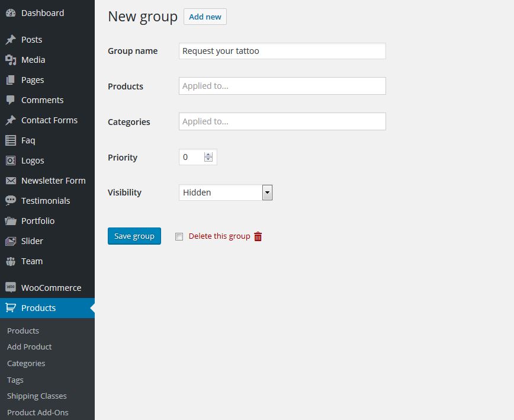Screen dimensions: 514x420
Task: Go to Shipping Classes submenu item
Action: pos(37,396)
